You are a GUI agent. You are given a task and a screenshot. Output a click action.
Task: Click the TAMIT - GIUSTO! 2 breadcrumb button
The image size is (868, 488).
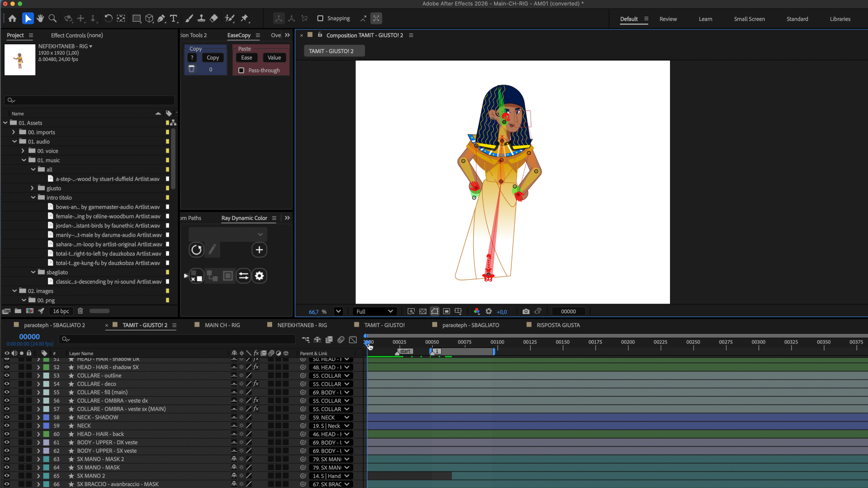point(334,51)
